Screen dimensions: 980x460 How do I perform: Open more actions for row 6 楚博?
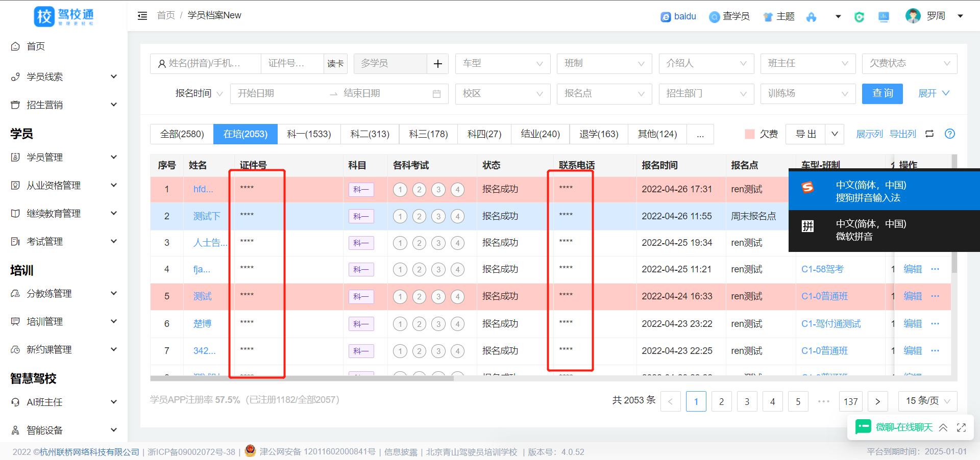coord(935,323)
